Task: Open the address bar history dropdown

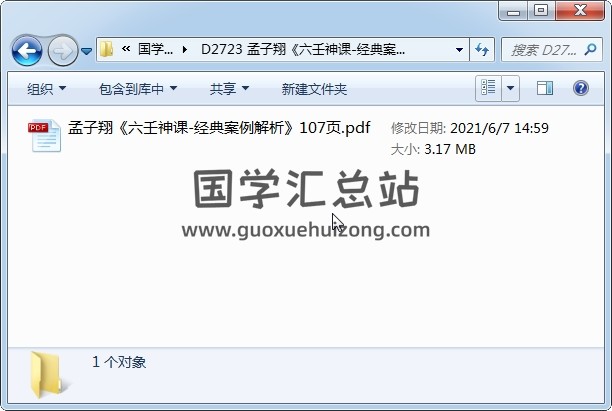Action: pyautogui.click(x=459, y=50)
